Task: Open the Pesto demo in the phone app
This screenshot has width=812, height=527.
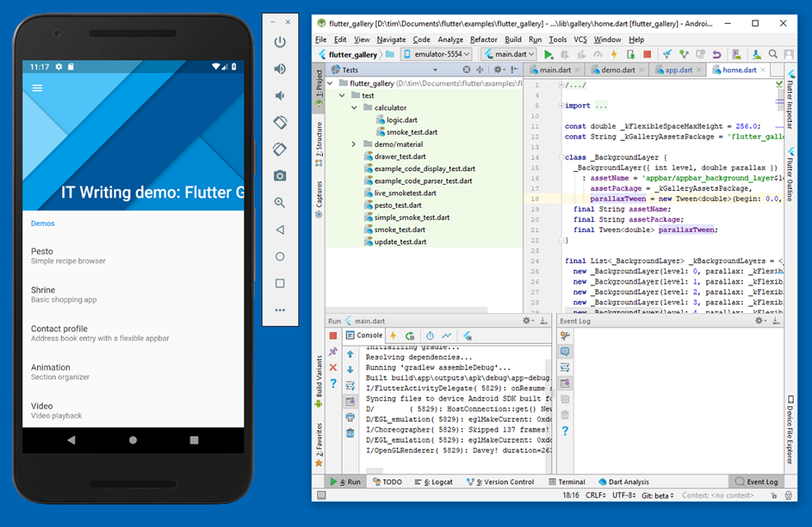Action: (x=133, y=256)
